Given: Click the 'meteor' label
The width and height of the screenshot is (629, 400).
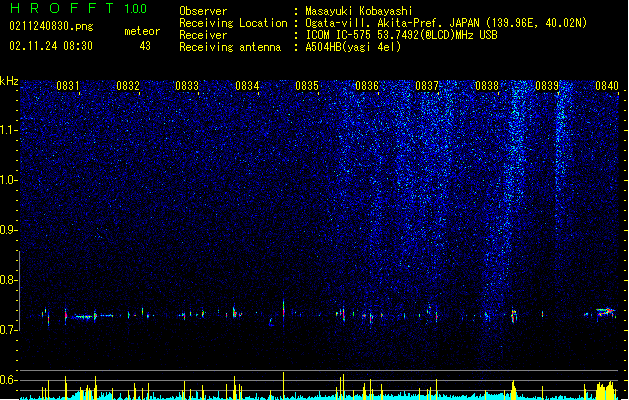Looking at the screenshot, I should pyautogui.click(x=142, y=31).
